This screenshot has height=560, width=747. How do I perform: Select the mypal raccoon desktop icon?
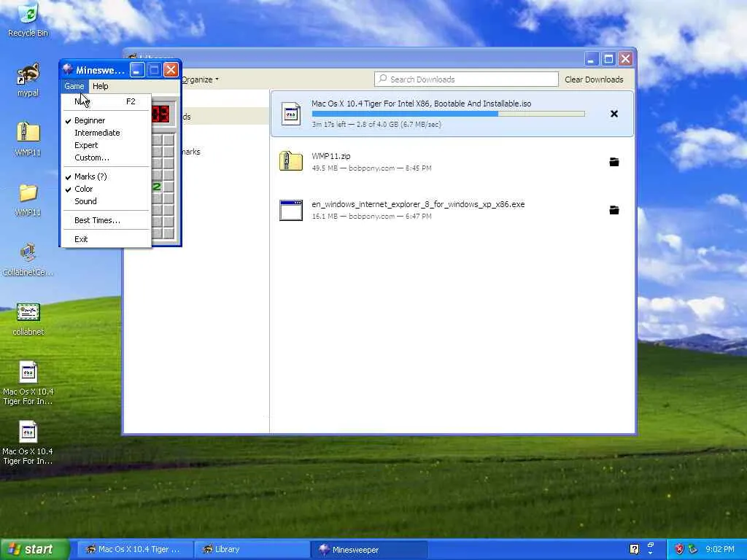(x=28, y=79)
